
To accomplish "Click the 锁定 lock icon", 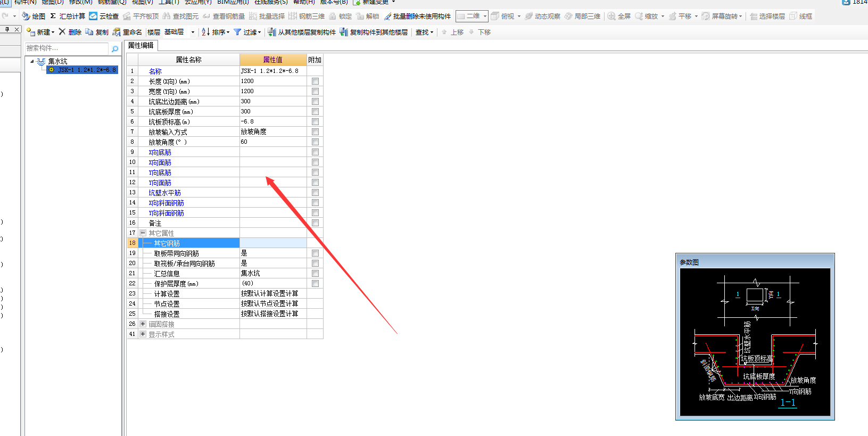I will [333, 17].
